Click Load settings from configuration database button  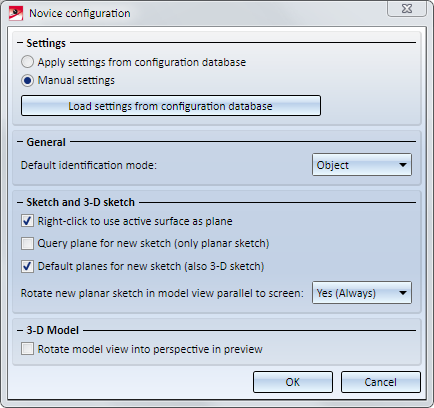[x=171, y=106]
